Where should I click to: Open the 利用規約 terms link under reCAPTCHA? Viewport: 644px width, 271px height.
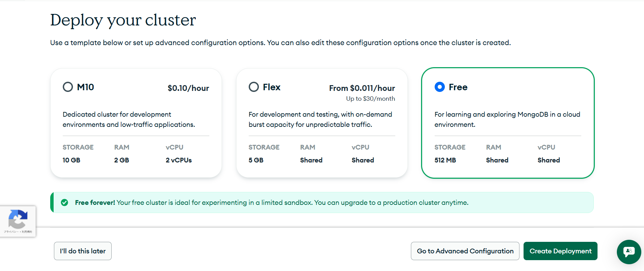27,232
